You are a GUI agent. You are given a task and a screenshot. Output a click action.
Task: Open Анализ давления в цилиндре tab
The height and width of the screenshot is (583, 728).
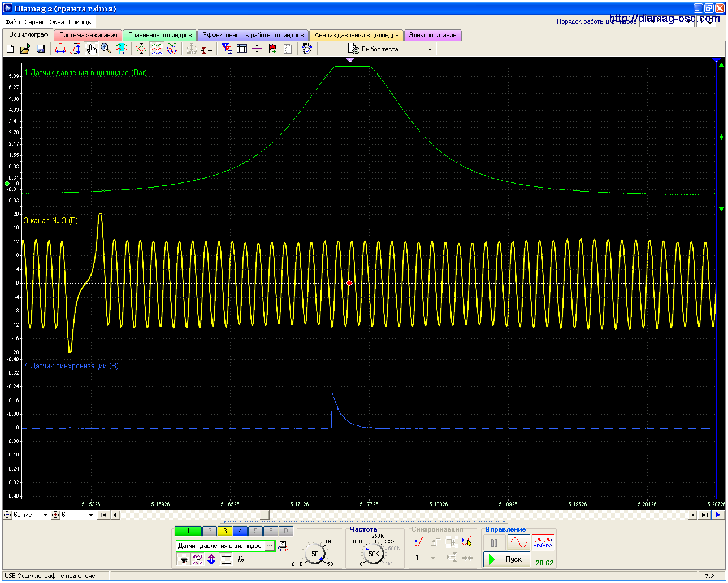click(x=357, y=35)
